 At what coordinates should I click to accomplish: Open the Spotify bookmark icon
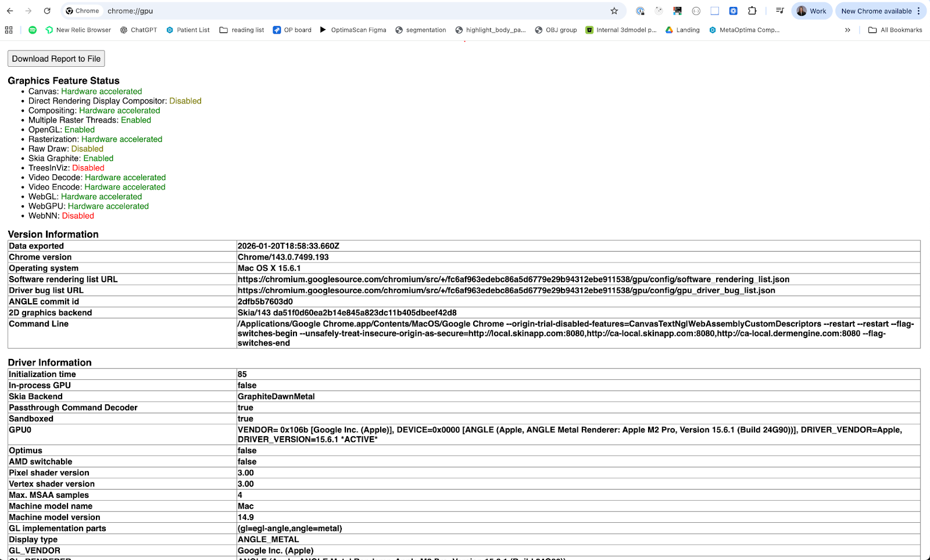[33, 30]
